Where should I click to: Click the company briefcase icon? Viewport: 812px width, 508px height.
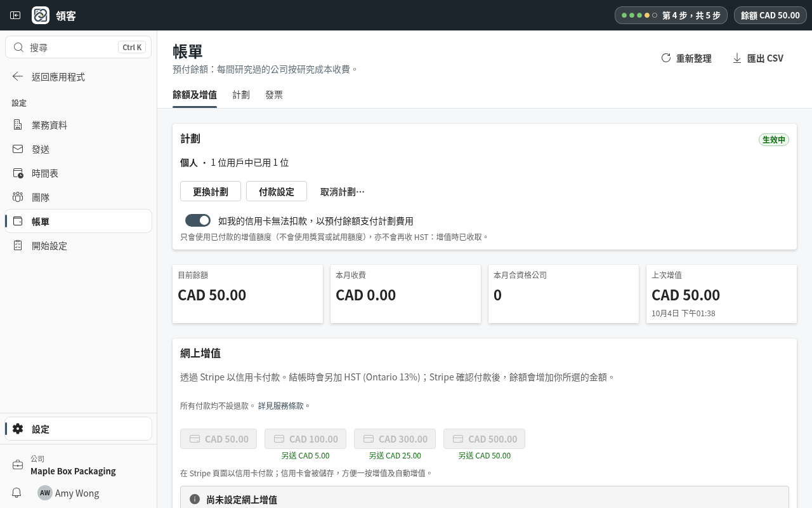tap(18, 465)
